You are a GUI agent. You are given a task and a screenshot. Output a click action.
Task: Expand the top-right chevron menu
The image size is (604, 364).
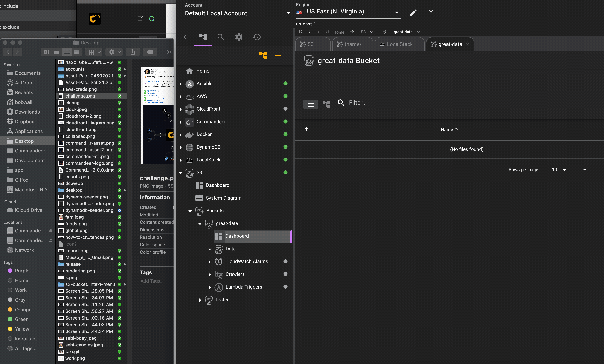coord(431,11)
